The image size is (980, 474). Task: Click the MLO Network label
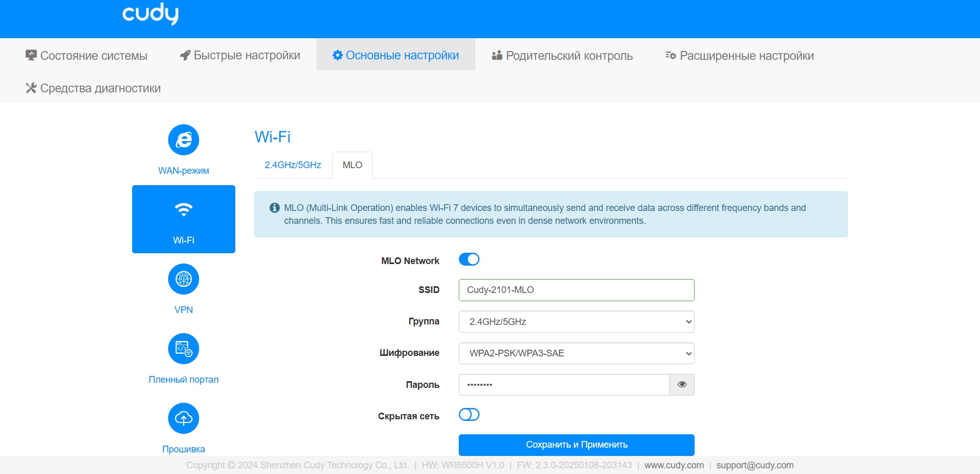pyautogui.click(x=410, y=261)
